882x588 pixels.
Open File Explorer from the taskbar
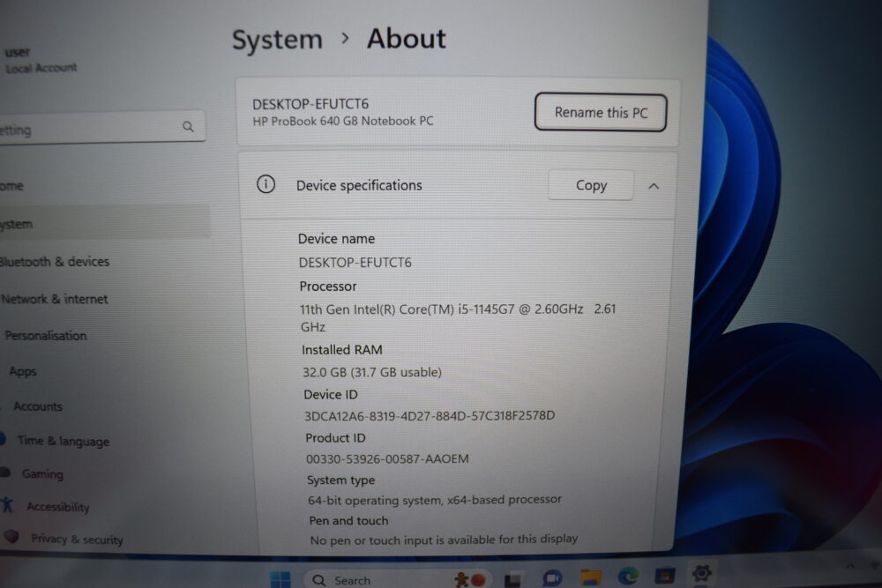point(591,577)
